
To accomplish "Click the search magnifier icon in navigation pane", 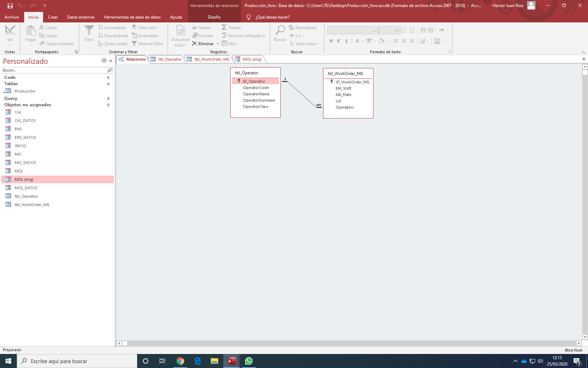I will pyautogui.click(x=110, y=70).
